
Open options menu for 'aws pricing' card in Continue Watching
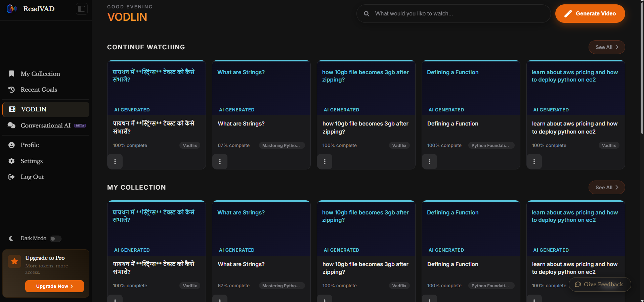point(534,161)
